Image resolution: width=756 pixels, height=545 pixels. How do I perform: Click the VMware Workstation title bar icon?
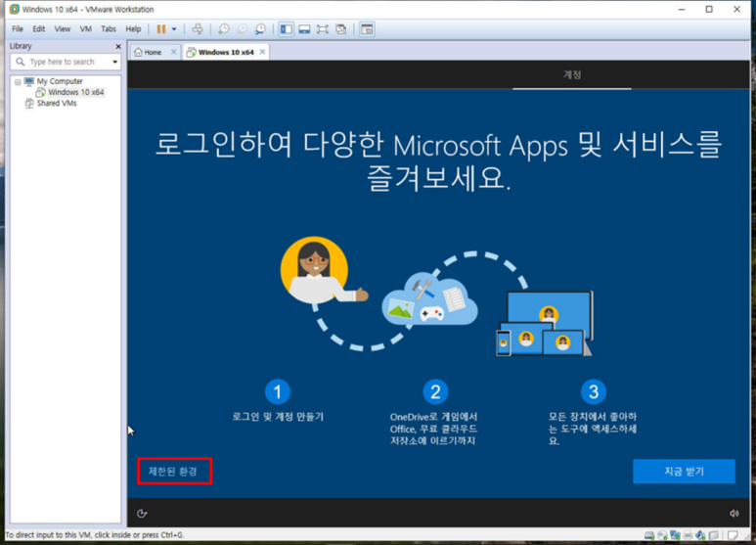click(x=15, y=9)
